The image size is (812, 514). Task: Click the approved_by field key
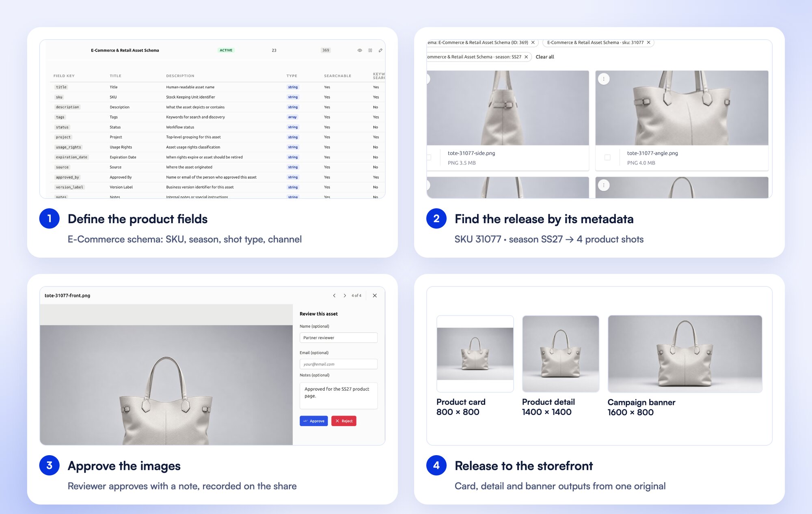click(67, 177)
